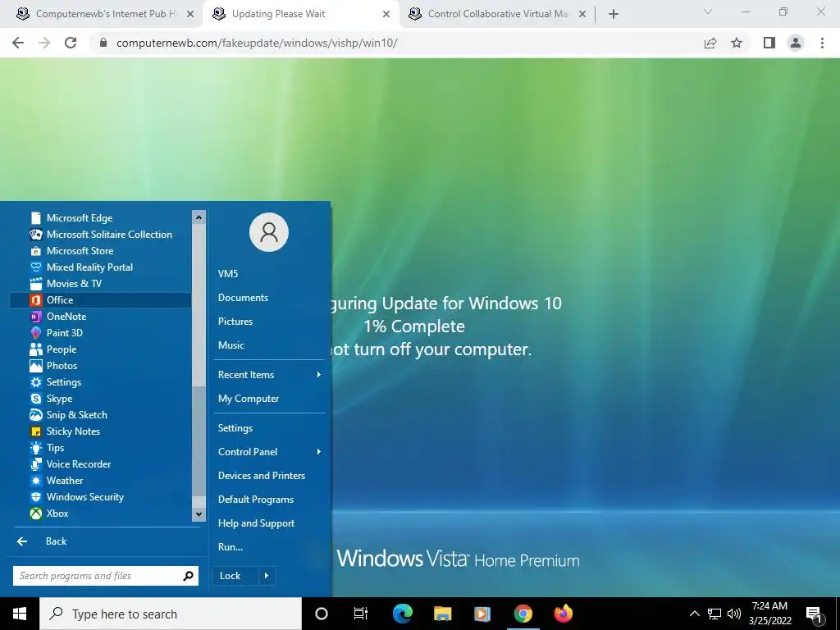Bookmark this page with the star
Screen dimensions: 840x630
pyautogui.click(x=737, y=43)
